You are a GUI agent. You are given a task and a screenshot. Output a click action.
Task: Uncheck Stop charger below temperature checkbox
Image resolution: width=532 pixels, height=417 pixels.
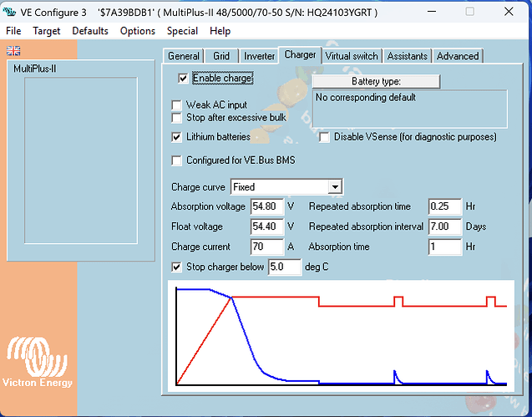(x=176, y=267)
